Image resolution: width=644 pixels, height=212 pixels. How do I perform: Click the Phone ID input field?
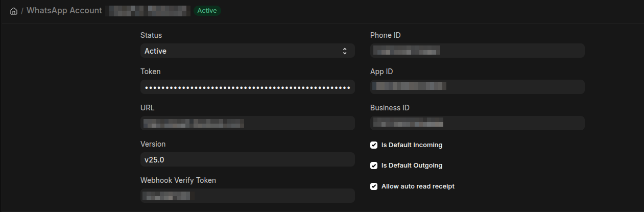click(x=477, y=51)
